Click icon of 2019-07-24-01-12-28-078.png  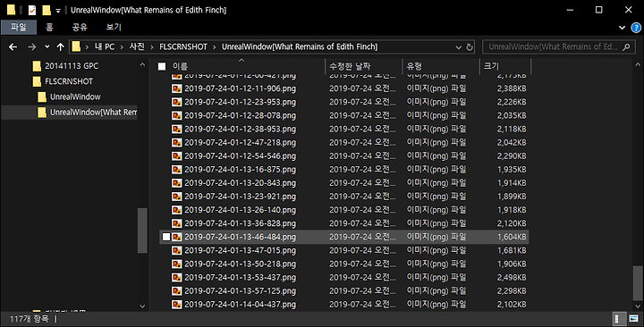tap(176, 115)
